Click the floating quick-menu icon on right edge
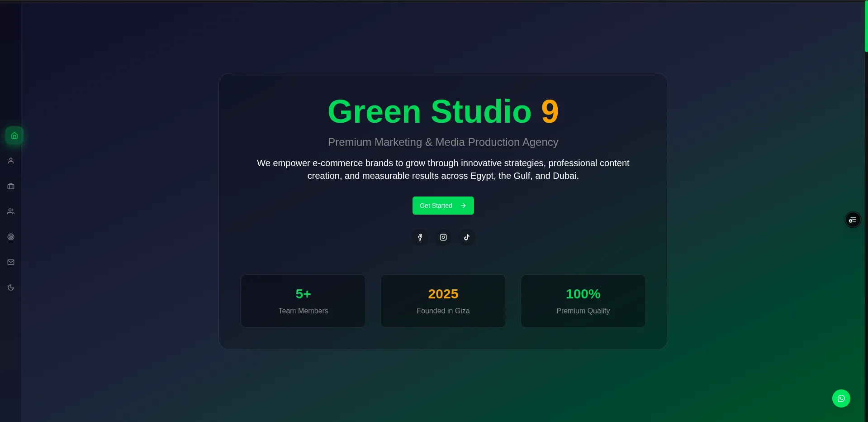 click(853, 220)
